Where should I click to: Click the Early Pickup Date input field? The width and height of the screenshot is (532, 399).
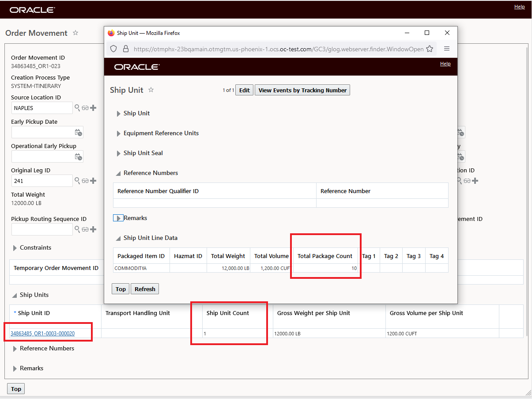[47, 132]
